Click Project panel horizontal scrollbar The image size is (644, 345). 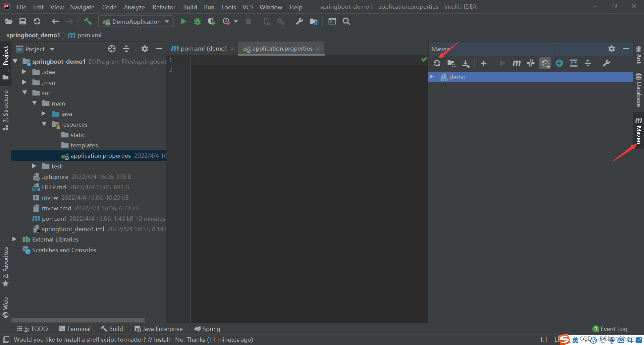coord(78,320)
